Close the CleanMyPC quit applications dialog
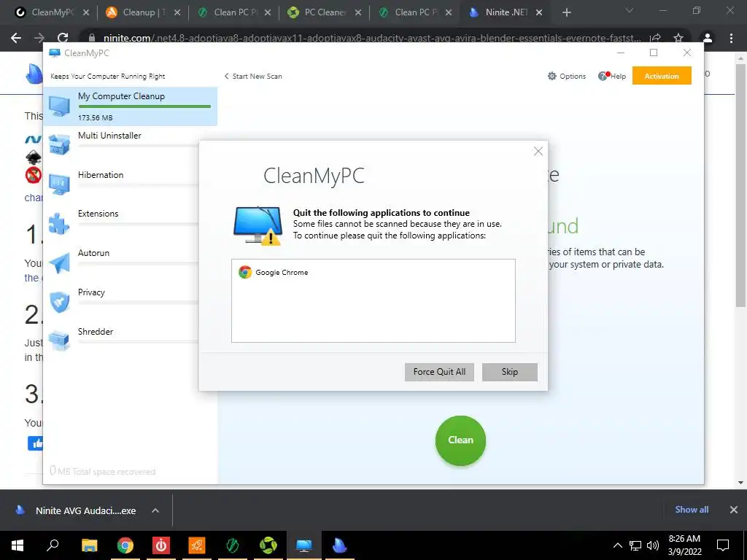 pyautogui.click(x=538, y=152)
